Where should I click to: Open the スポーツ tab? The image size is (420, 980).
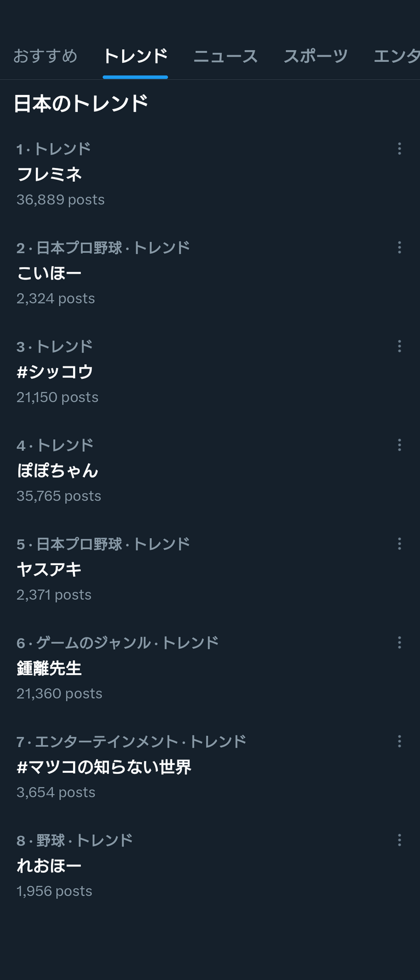coord(316,56)
